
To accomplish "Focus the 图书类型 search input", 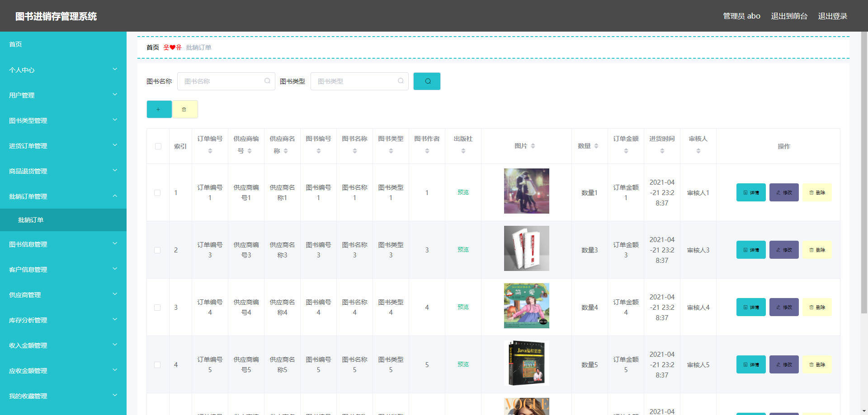I will pyautogui.click(x=359, y=81).
